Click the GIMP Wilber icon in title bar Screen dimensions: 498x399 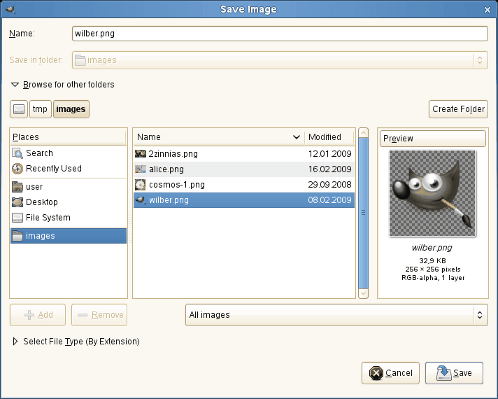(x=10, y=9)
